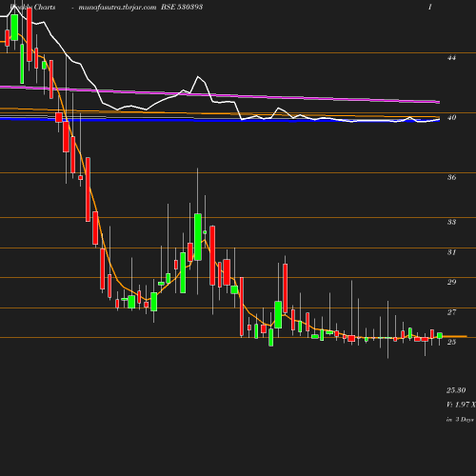The width and height of the screenshot is (476, 476).
Task: Click the '27' price axis label
Action: 451,312
